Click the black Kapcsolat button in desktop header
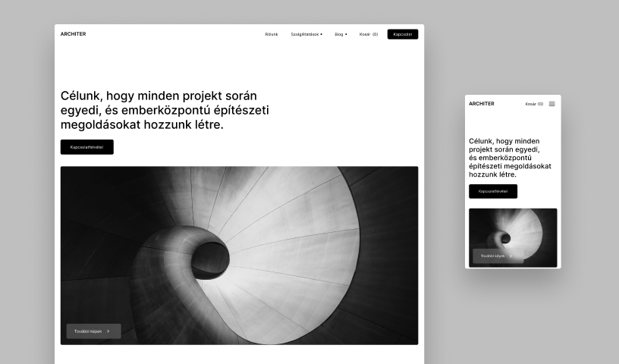The height and width of the screenshot is (364, 619). pyautogui.click(x=402, y=34)
